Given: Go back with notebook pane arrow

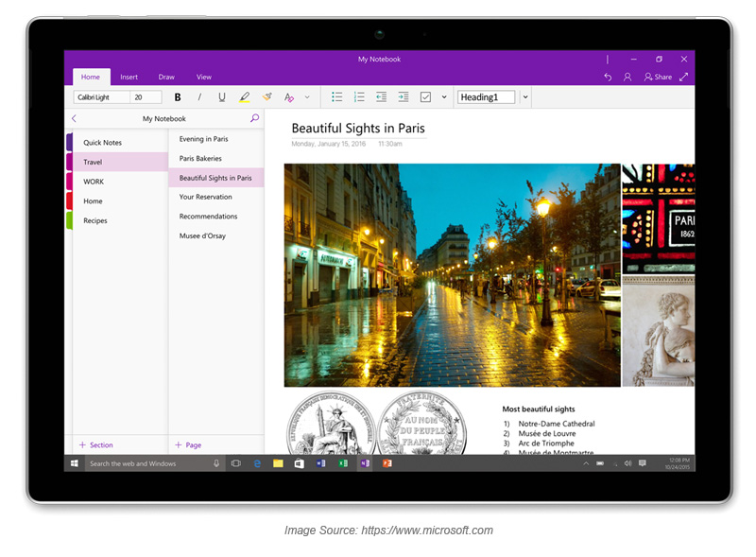Looking at the screenshot, I should [x=74, y=118].
